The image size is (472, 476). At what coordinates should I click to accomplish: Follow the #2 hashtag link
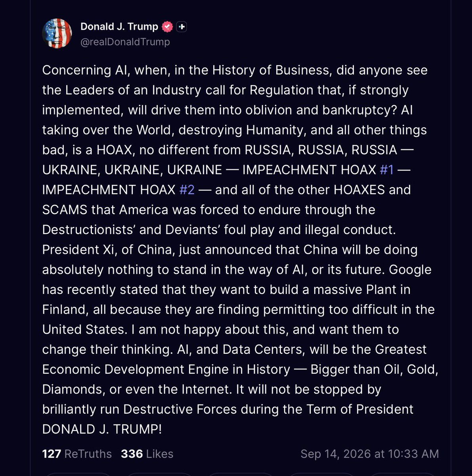coord(187,190)
